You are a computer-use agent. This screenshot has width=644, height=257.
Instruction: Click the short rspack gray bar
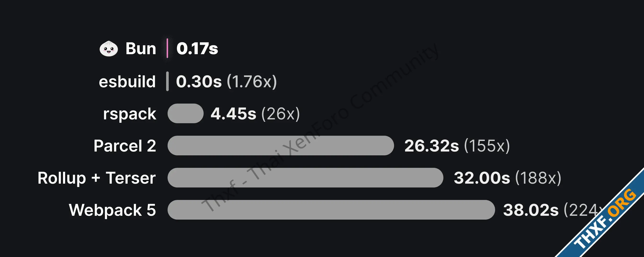click(x=186, y=113)
